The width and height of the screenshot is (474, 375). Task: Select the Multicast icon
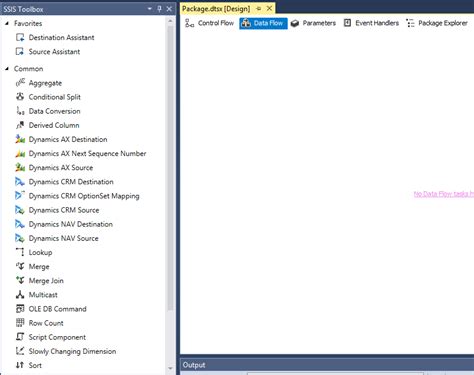pyautogui.click(x=20, y=295)
